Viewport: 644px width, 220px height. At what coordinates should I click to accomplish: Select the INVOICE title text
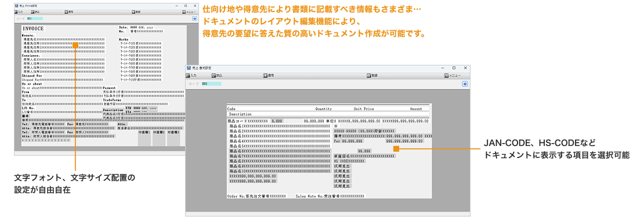click(33, 29)
